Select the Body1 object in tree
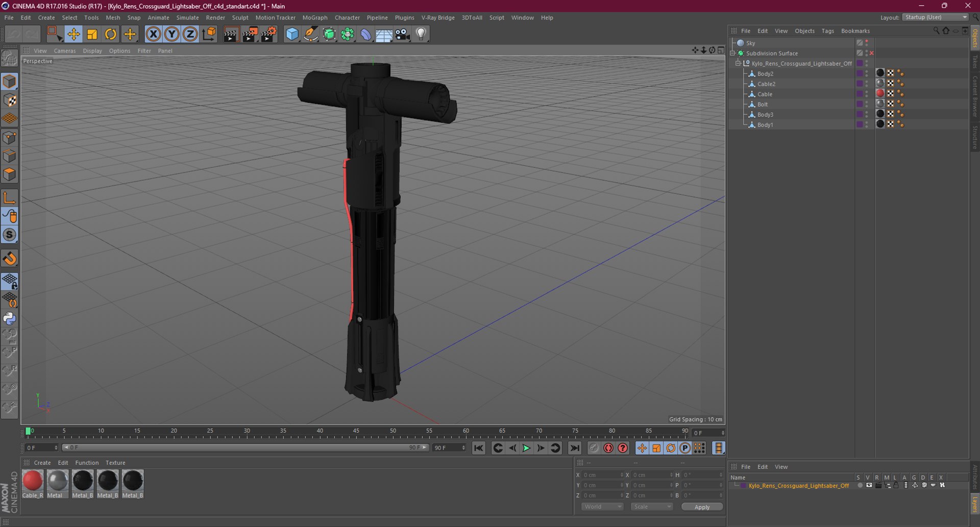The height and width of the screenshot is (527, 980). coord(765,124)
